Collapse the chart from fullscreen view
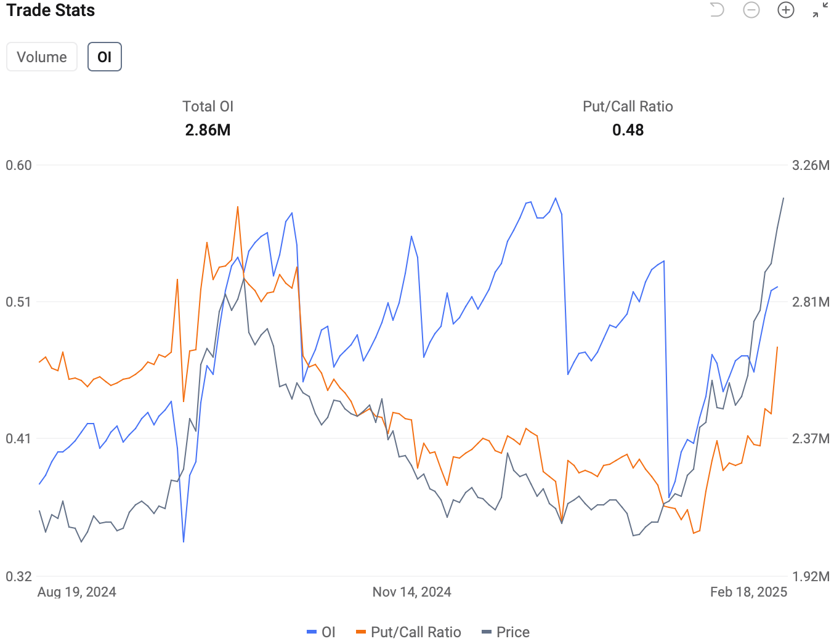Screen dimensions: 834x644 pyautogui.click(x=820, y=10)
